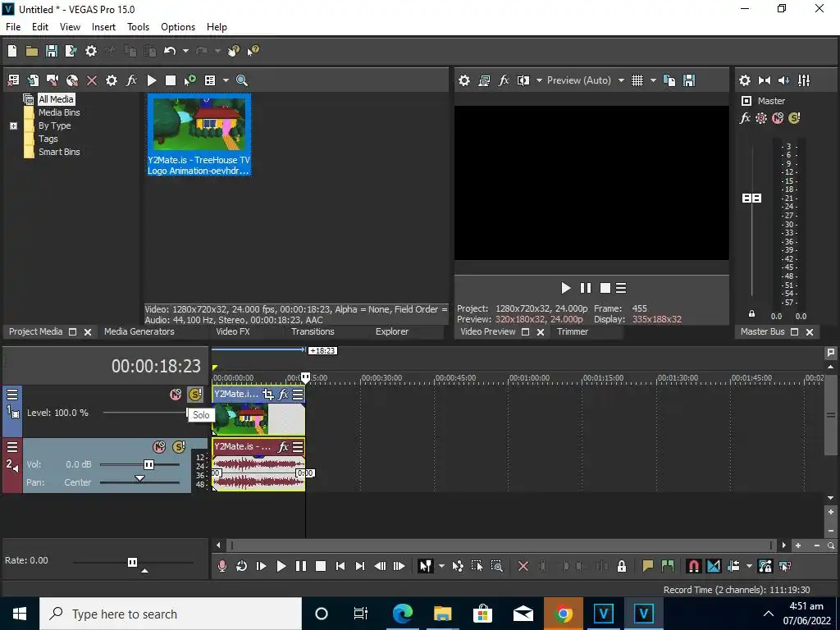
Task: Expand the By Type tree node
Action: pyautogui.click(x=13, y=126)
